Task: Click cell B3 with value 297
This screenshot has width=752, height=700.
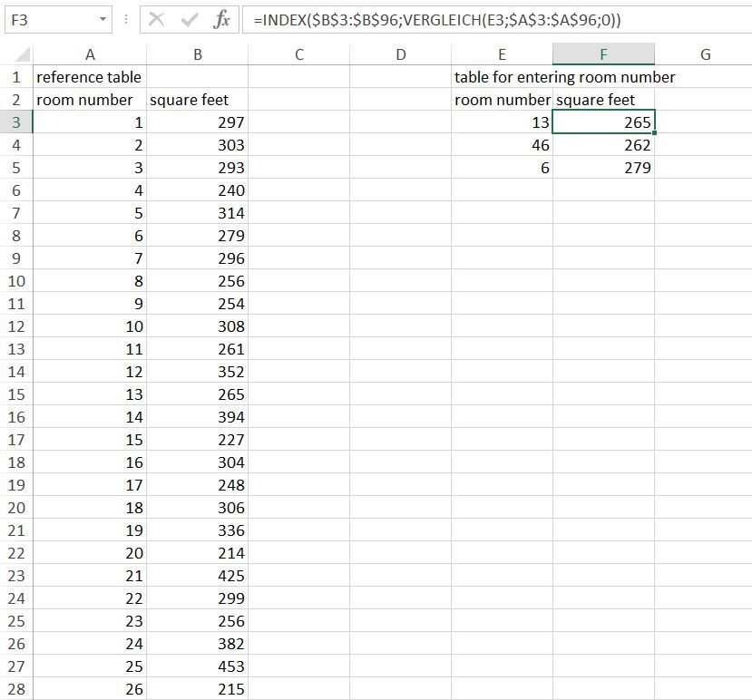Action: pos(197,122)
